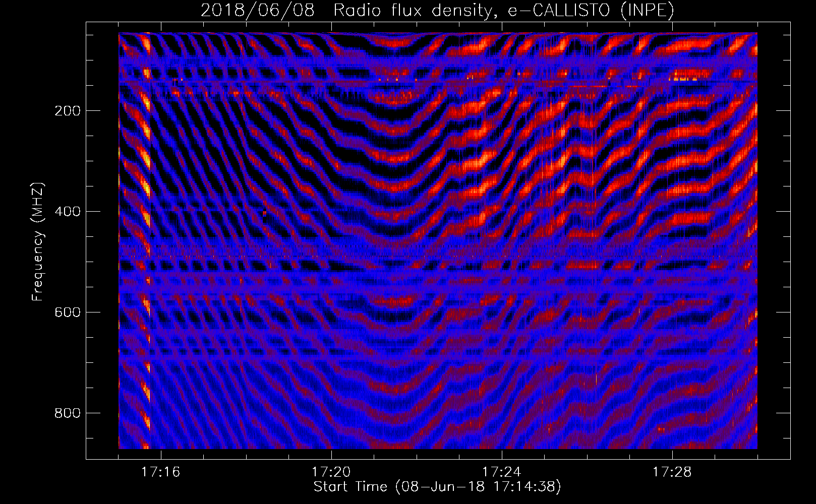The image size is (816, 504).
Task: Click the 17:16 time tick label
Action: tap(160, 472)
